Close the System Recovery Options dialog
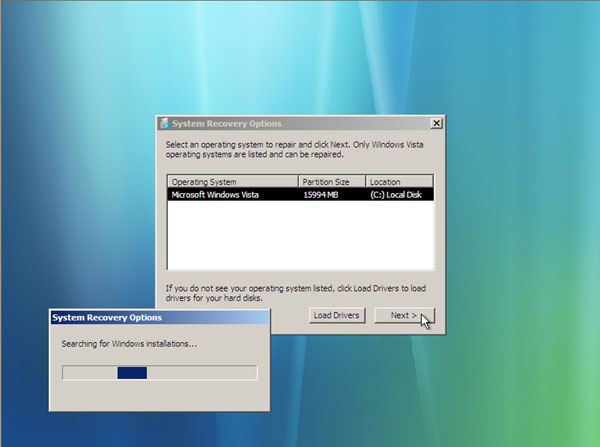Screen dimensions: 600x447 point(436,123)
